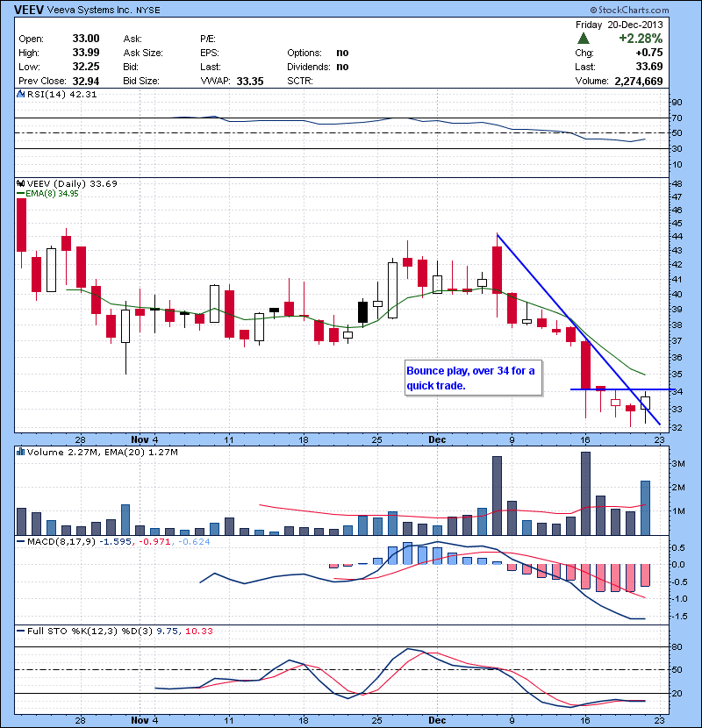Click the MACD(8,17,9) legend label

point(61,541)
